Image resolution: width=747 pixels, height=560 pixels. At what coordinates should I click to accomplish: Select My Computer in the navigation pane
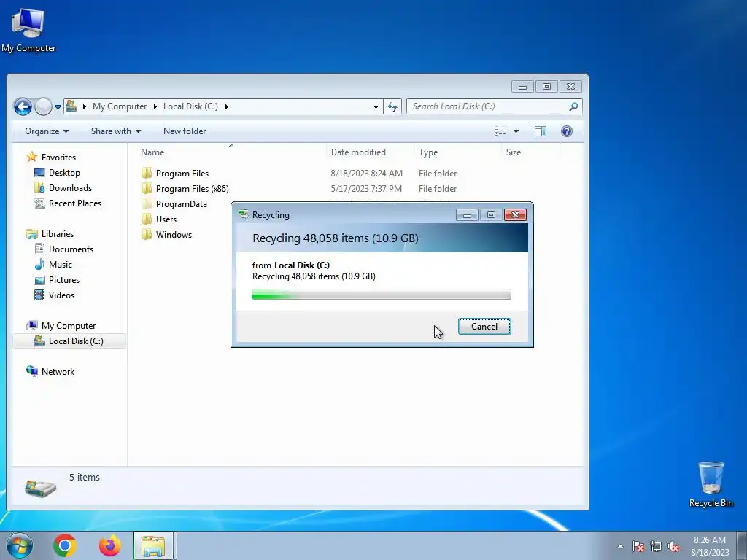tap(68, 326)
